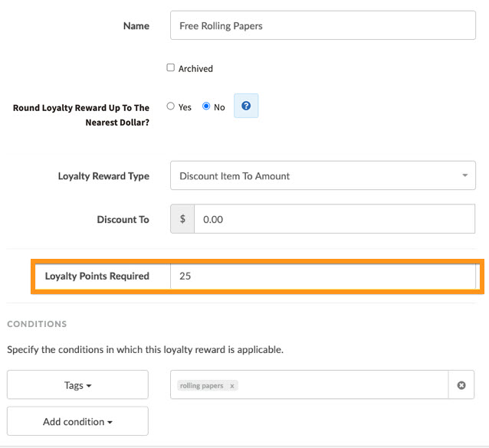
Task: Click the Loyalty Reward Type dropdown arrow
Action: click(464, 175)
